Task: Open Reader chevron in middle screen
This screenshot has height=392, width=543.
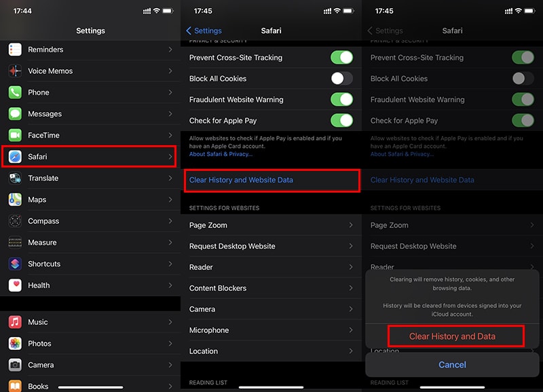Action: [351, 267]
